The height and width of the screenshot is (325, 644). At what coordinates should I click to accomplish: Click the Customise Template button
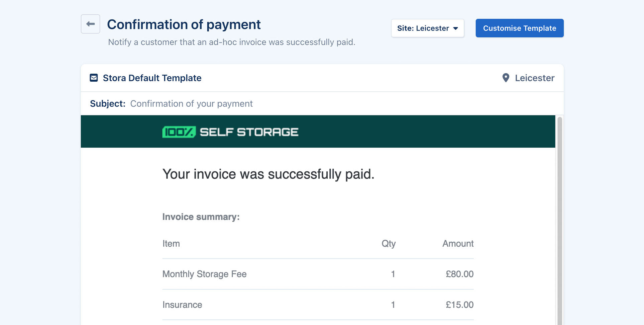pyautogui.click(x=520, y=28)
